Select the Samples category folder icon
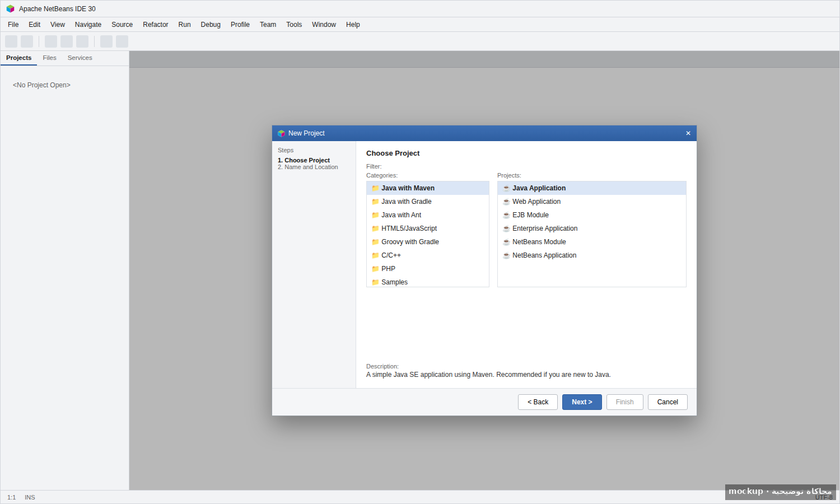This screenshot has height=504, width=840. tap(375, 282)
